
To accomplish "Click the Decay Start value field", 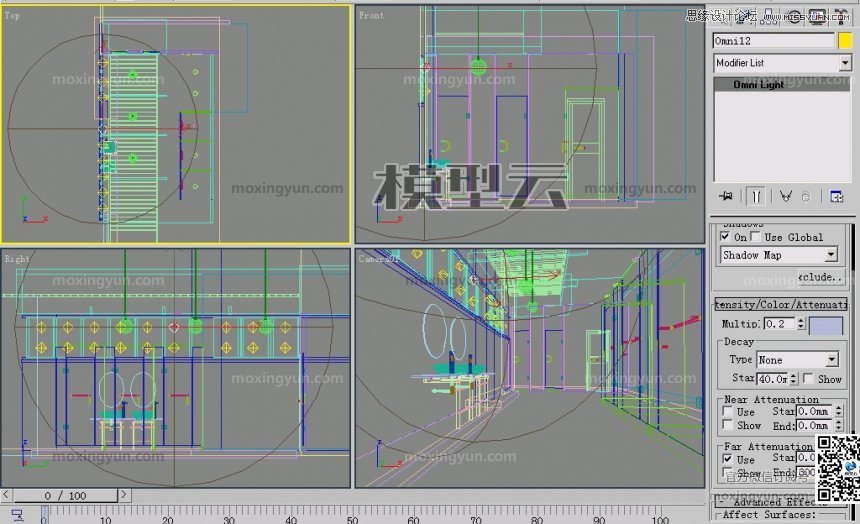I will [773, 379].
